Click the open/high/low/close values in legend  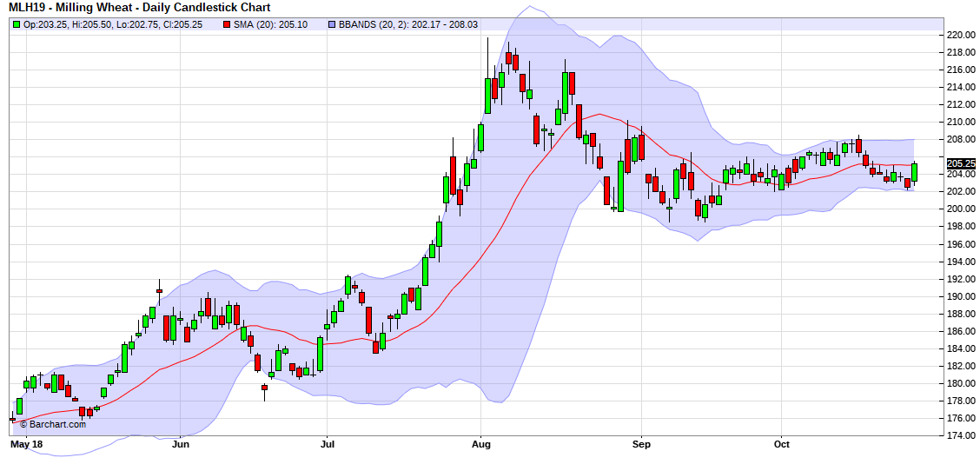112,25
